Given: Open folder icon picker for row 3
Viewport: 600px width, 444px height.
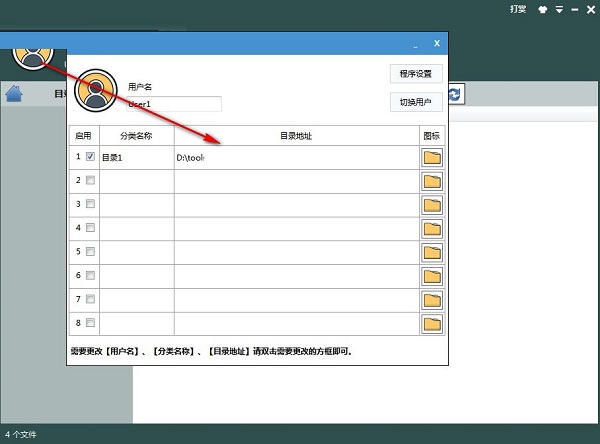Looking at the screenshot, I should pyautogui.click(x=432, y=205).
